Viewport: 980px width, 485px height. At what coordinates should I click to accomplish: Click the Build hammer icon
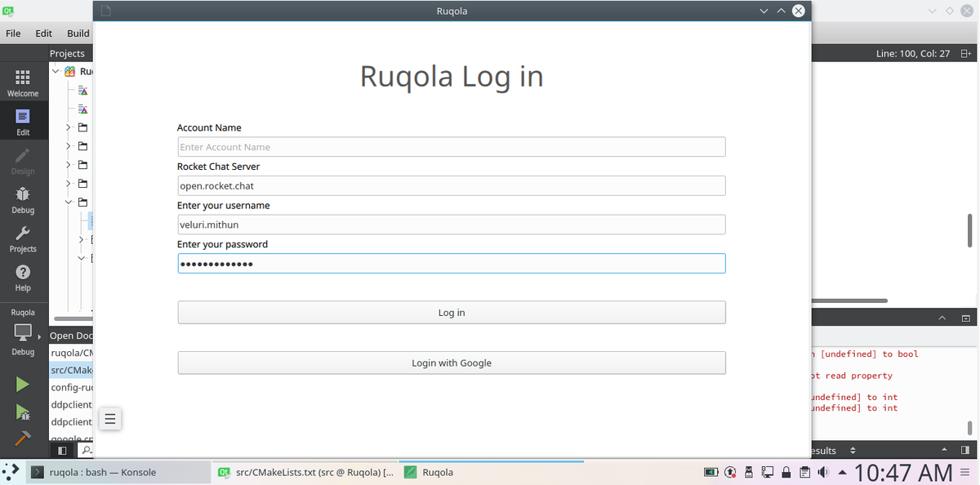coord(23,438)
